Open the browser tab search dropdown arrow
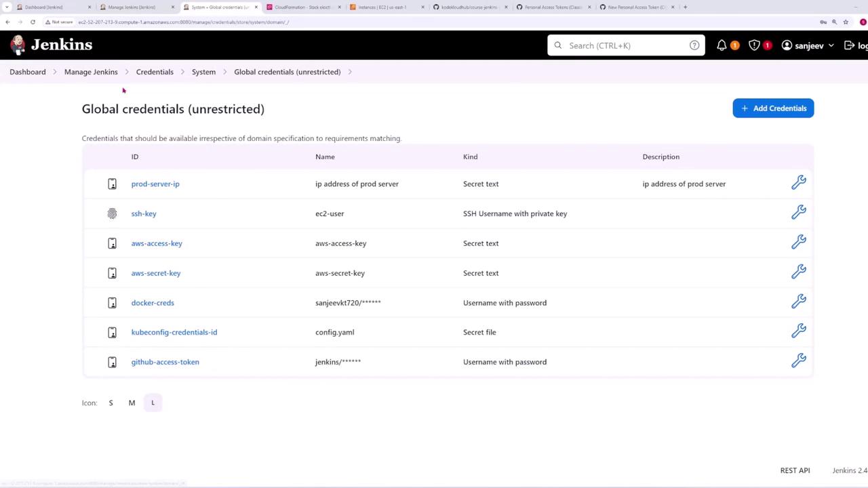 click(6, 7)
